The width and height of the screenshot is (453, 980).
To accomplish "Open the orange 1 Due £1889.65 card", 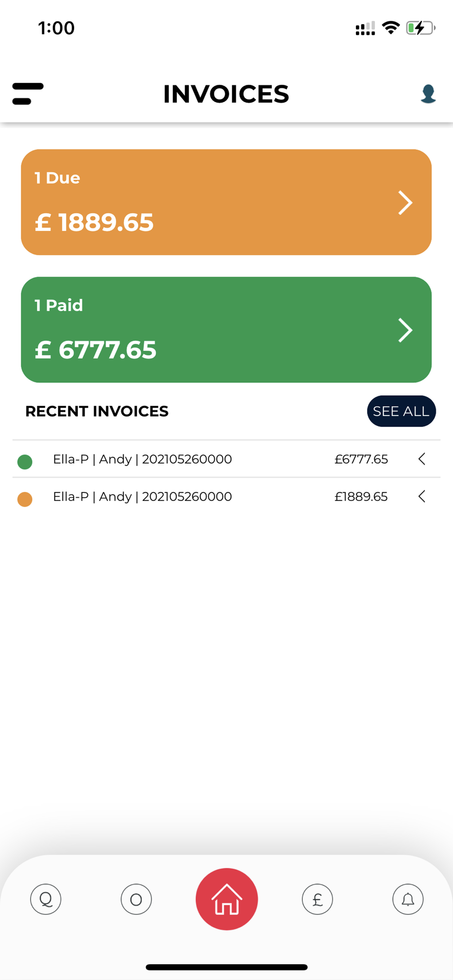I will click(x=226, y=202).
